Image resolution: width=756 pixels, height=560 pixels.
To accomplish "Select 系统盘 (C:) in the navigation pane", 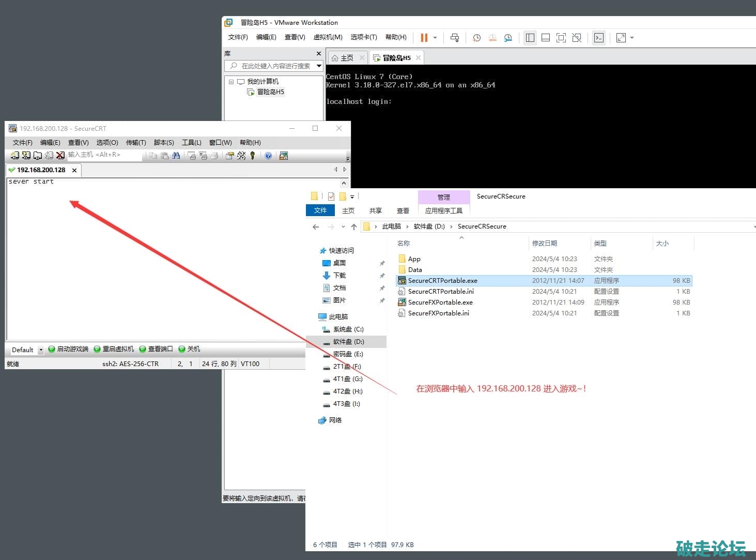I will (x=348, y=329).
